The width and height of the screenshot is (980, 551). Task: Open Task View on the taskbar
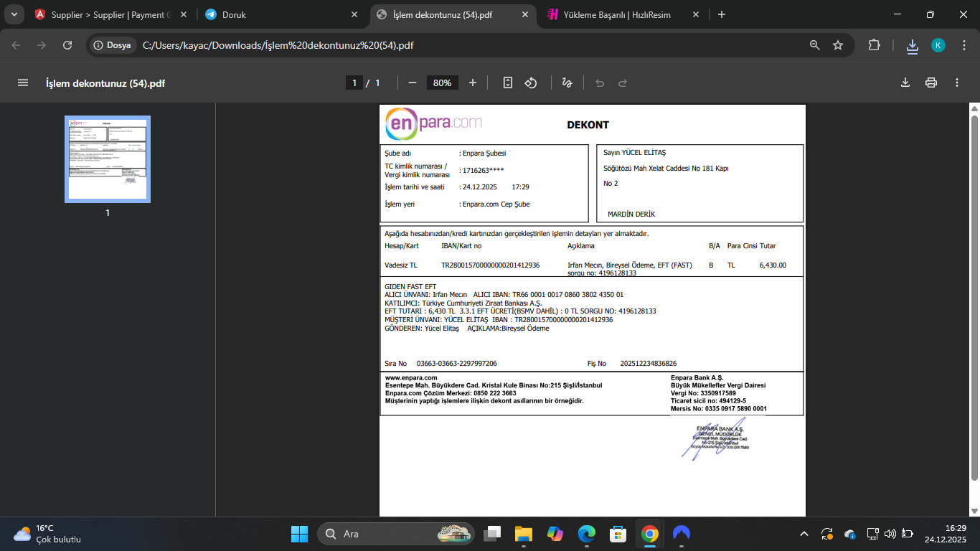pyautogui.click(x=492, y=534)
